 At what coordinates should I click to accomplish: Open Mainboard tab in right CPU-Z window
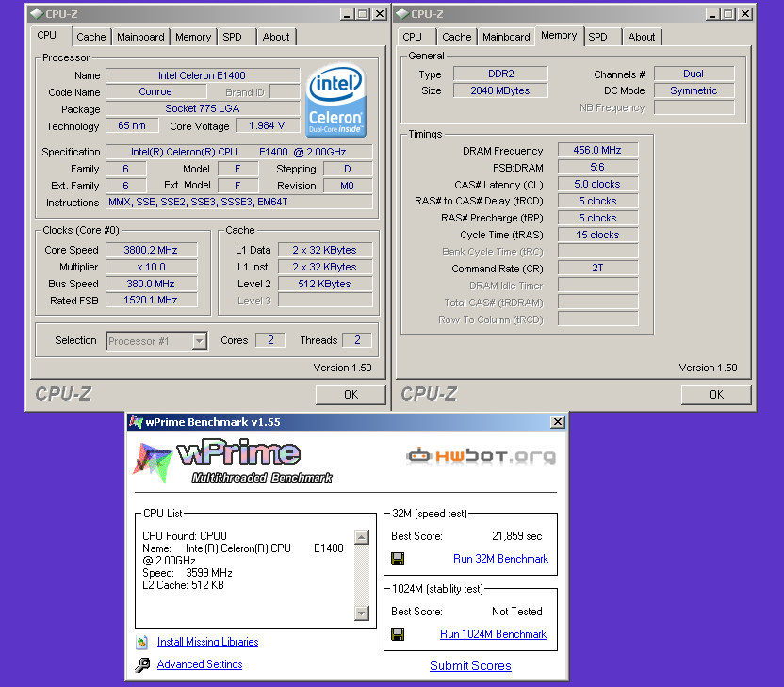coord(506,37)
